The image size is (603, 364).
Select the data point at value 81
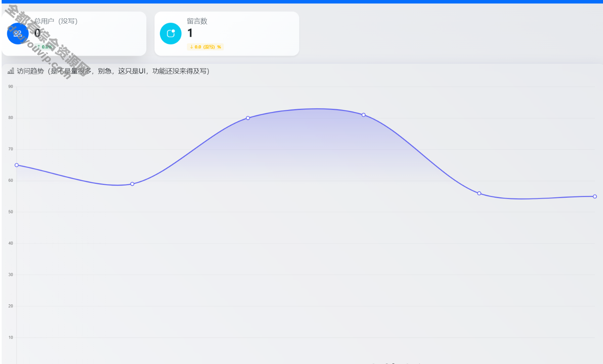pos(363,115)
